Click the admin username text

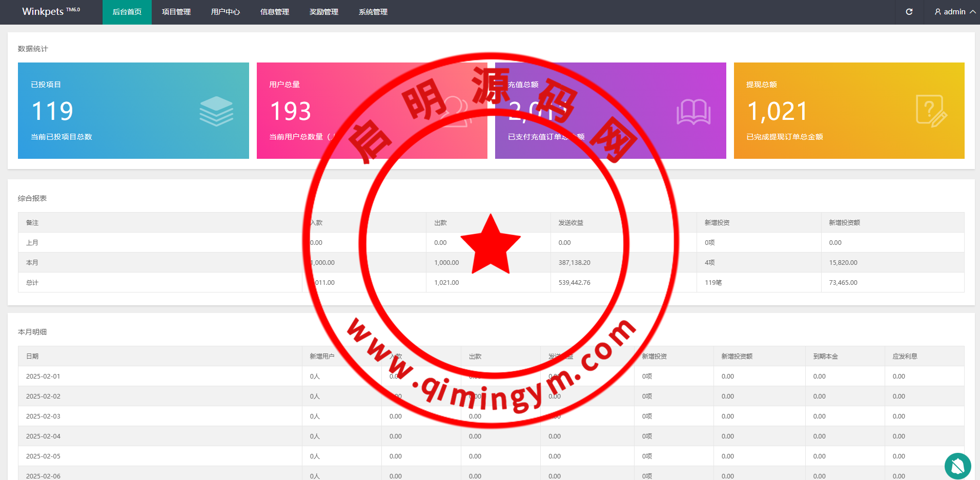pyautogui.click(x=954, y=12)
